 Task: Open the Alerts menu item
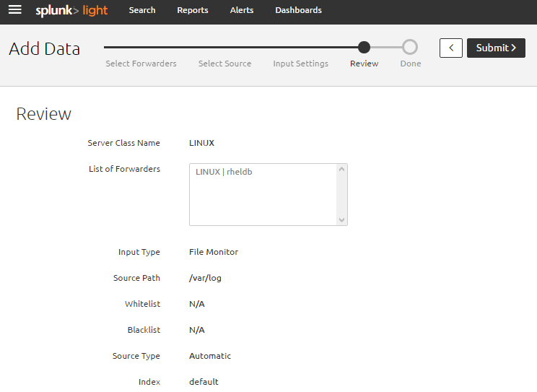[242, 10]
